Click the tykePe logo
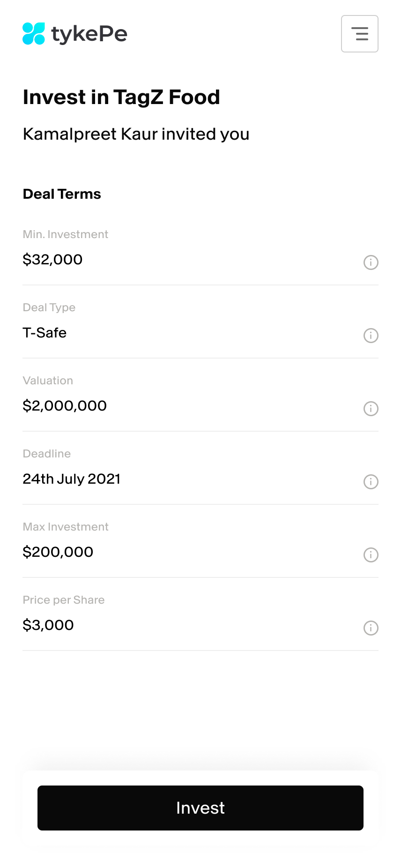This screenshot has height=868, width=401. (34, 34)
